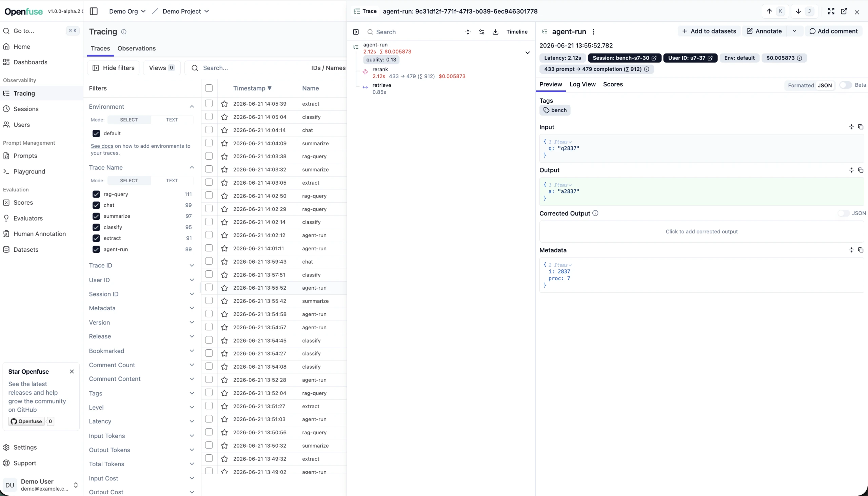This screenshot has height=496, width=868.
Task: Open the agent-run three-dot menu
Action: pos(593,32)
